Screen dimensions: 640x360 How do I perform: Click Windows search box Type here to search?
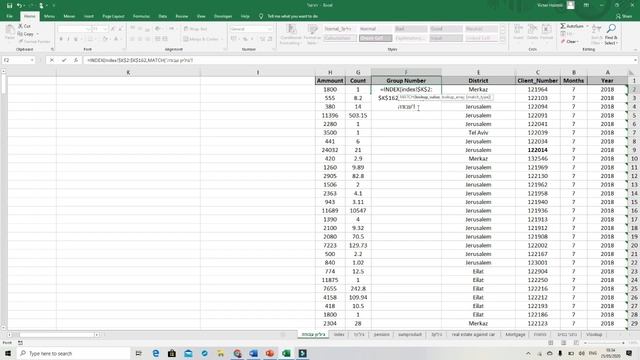point(73,353)
